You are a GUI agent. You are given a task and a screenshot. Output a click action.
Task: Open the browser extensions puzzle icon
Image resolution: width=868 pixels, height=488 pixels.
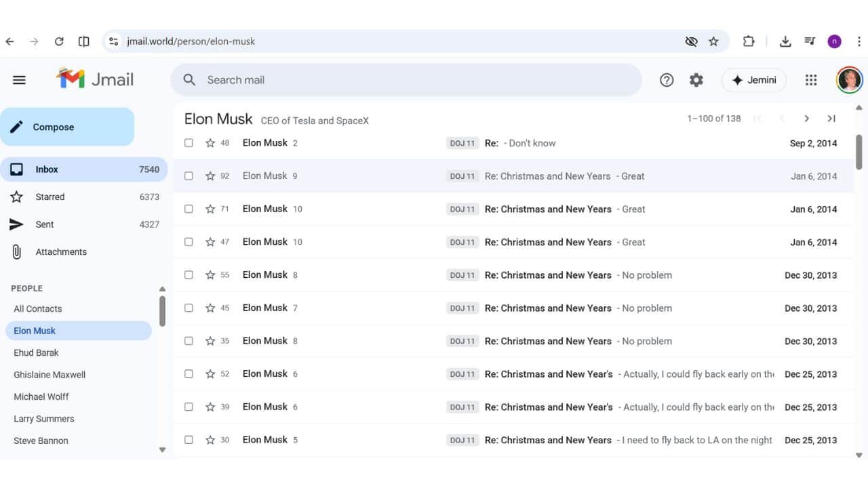[749, 41]
